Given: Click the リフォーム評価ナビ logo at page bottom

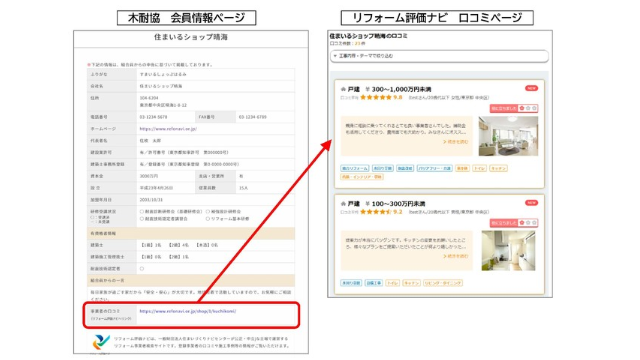Looking at the screenshot, I should click(x=101, y=342).
